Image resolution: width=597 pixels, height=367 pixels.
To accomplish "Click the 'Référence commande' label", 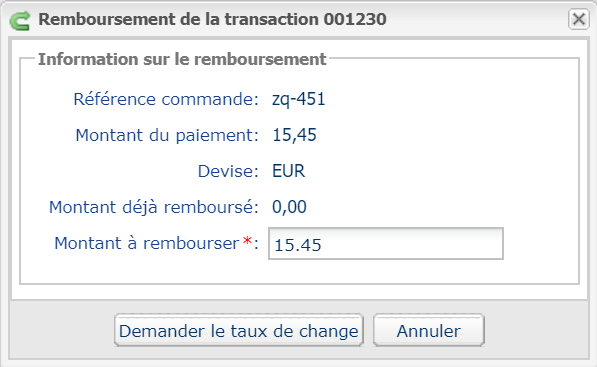I will pos(166,99).
